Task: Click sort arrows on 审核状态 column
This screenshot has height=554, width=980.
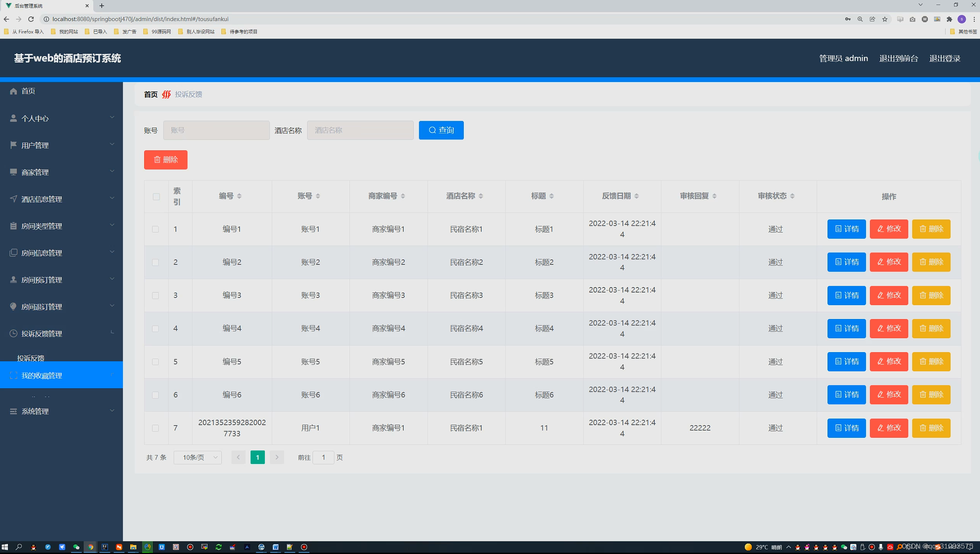Action: click(x=792, y=196)
